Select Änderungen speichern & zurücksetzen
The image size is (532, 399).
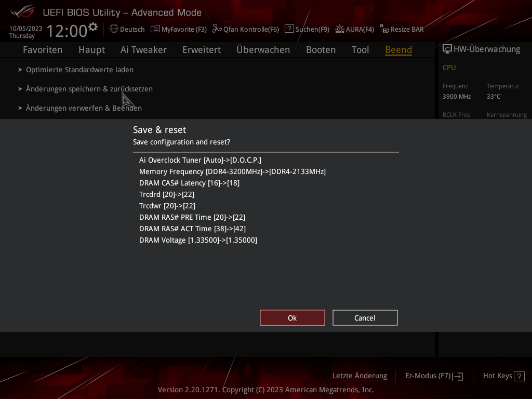[89, 89]
